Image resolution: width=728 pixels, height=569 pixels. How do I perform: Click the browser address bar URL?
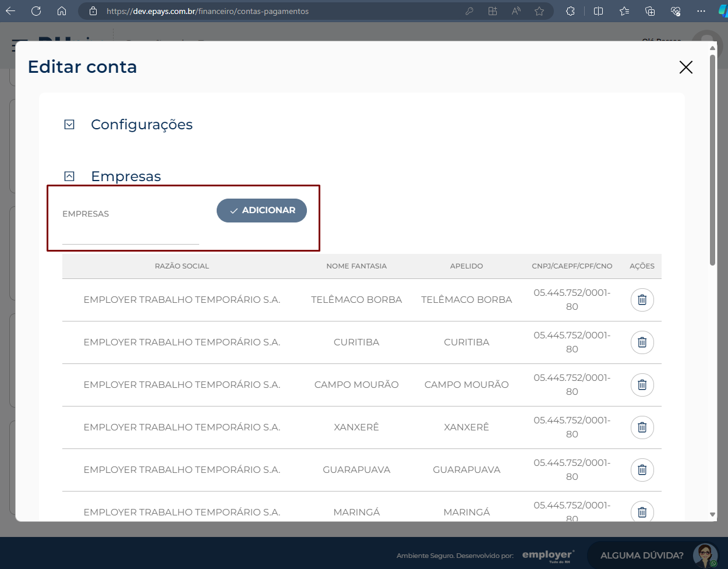click(207, 11)
